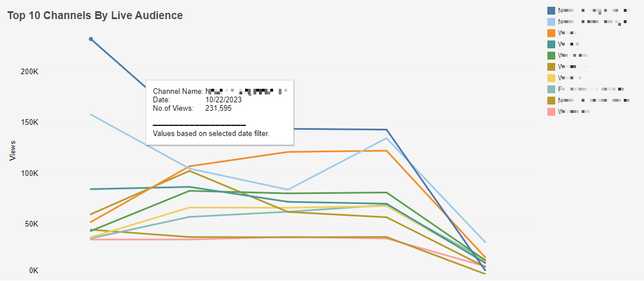Click the "Top 10 Channels By Live Audience" title
644x281 pixels.
pos(95,16)
